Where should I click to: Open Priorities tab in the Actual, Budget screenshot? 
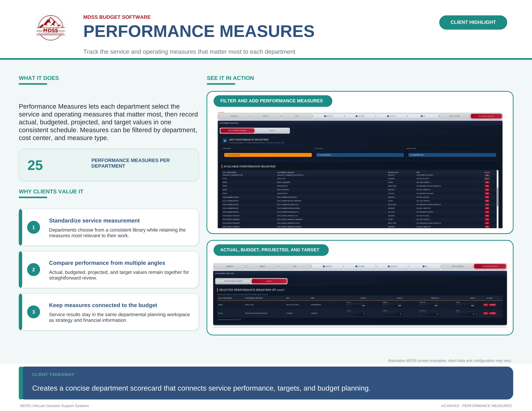[x=327, y=266]
